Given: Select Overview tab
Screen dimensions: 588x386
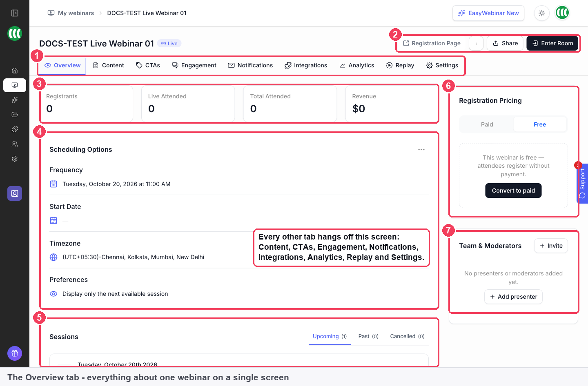Looking at the screenshot, I should tap(62, 65).
